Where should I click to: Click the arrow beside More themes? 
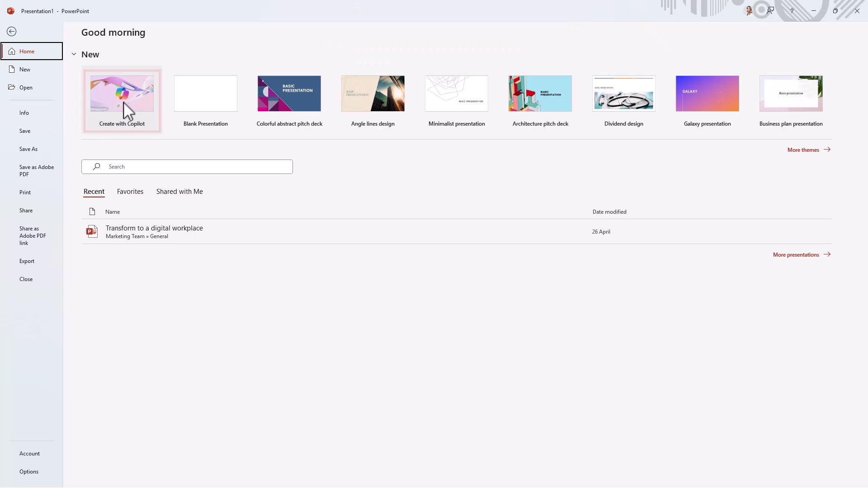827,150
